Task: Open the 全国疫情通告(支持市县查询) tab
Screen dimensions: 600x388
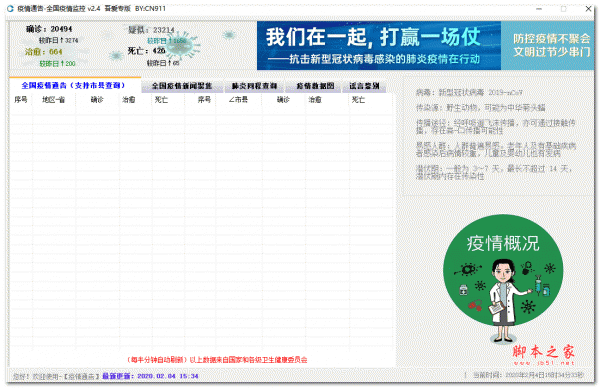Action: pos(75,85)
